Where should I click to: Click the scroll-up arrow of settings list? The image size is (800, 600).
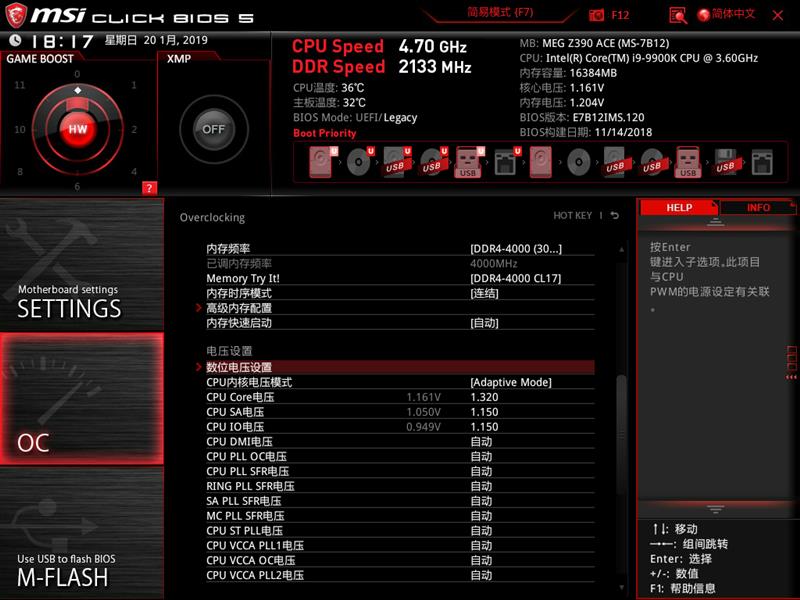coord(621,249)
